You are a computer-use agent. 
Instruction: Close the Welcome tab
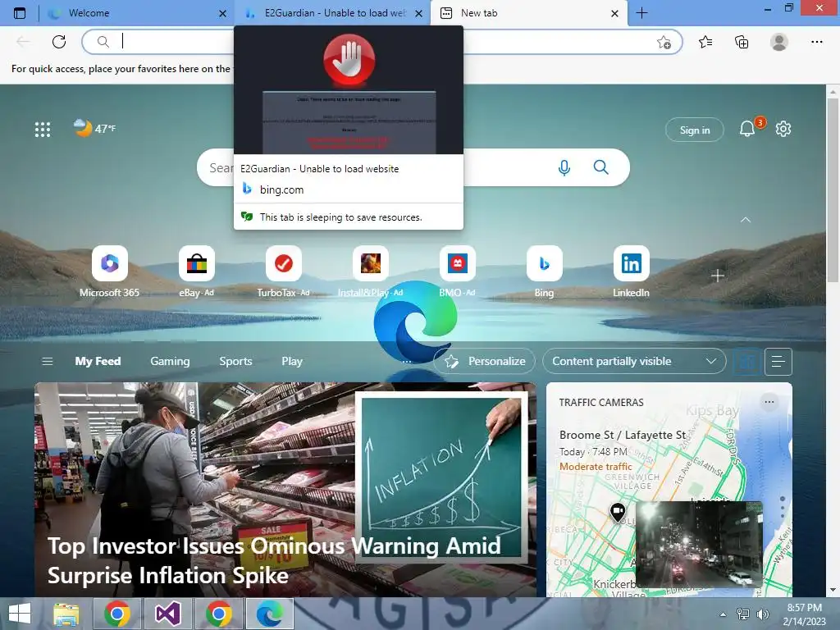(223, 13)
